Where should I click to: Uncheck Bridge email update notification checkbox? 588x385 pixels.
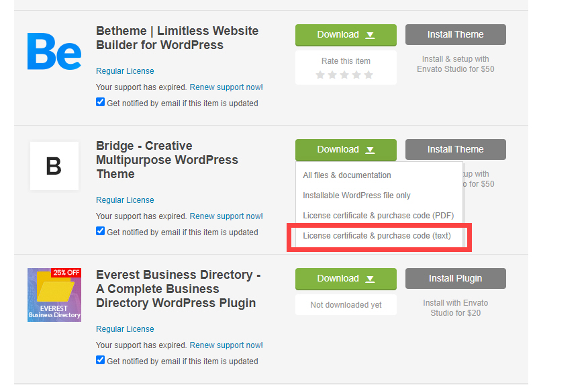(100, 231)
